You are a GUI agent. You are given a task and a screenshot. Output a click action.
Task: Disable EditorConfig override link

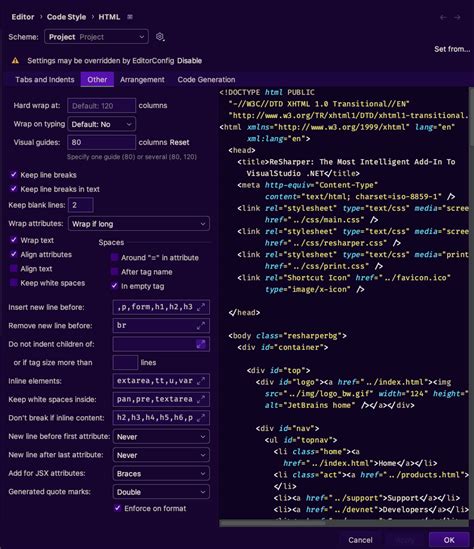[189, 61]
